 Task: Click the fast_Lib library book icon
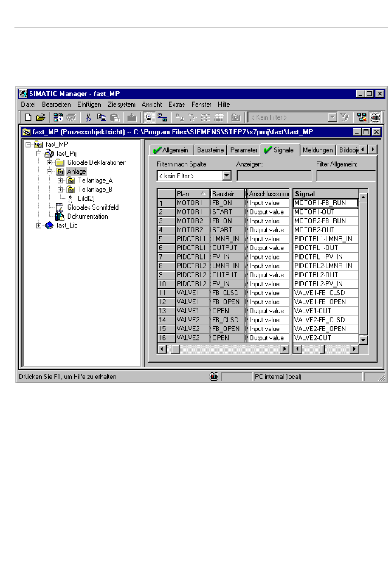click(x=50, y=226)
